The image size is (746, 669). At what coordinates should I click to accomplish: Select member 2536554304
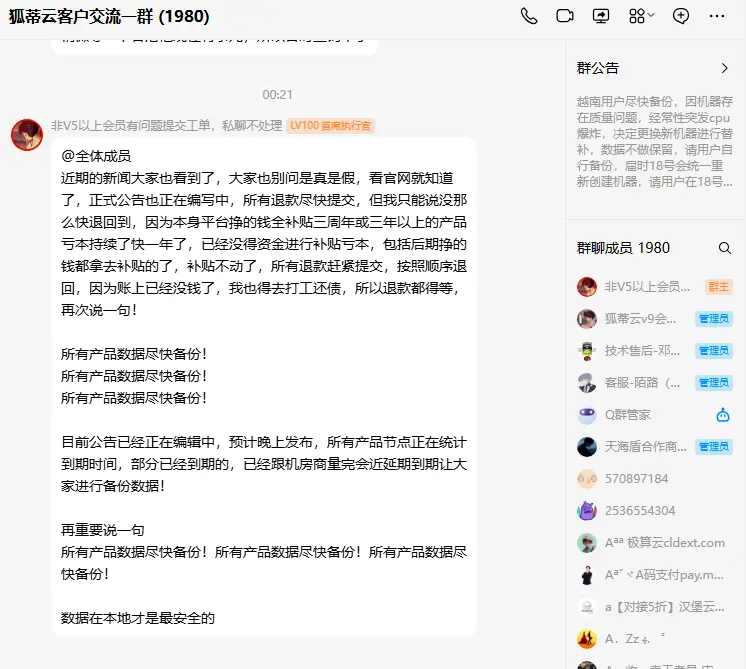tap(655, 511)
